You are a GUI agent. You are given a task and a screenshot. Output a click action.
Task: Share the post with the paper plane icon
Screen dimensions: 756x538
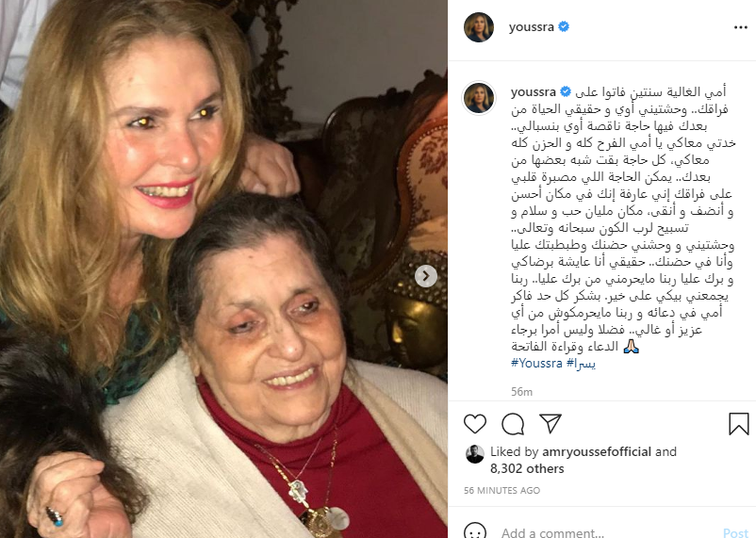(x=551, y=423)
